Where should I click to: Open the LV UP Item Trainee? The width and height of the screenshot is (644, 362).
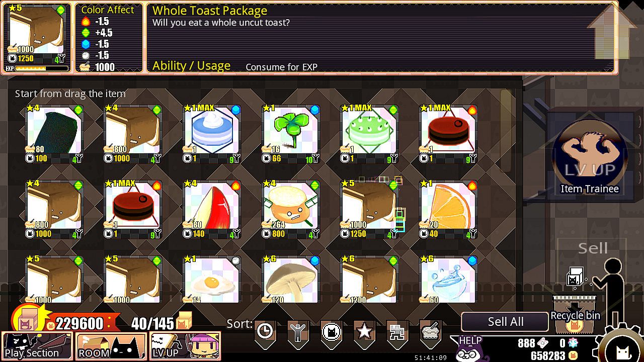point(590,156)
